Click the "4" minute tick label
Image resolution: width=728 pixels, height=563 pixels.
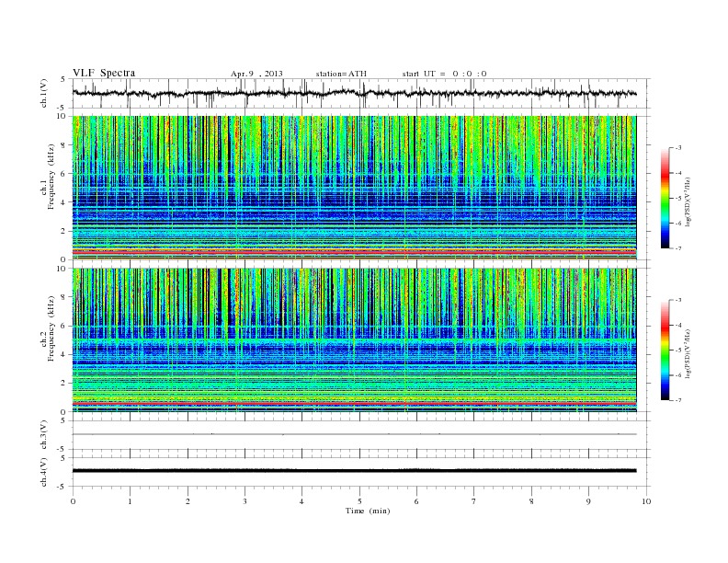point(301,501)
